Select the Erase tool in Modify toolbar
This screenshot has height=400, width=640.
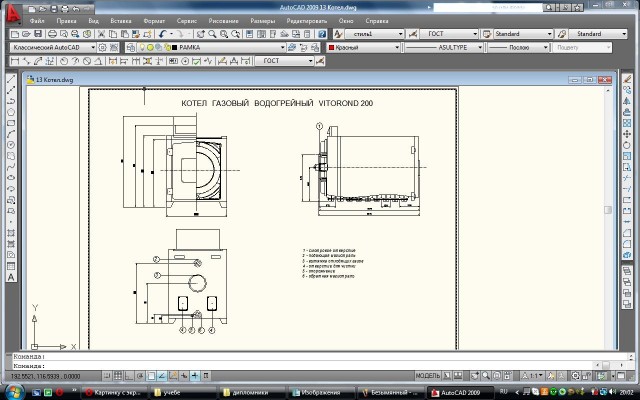tap(627, 79)
